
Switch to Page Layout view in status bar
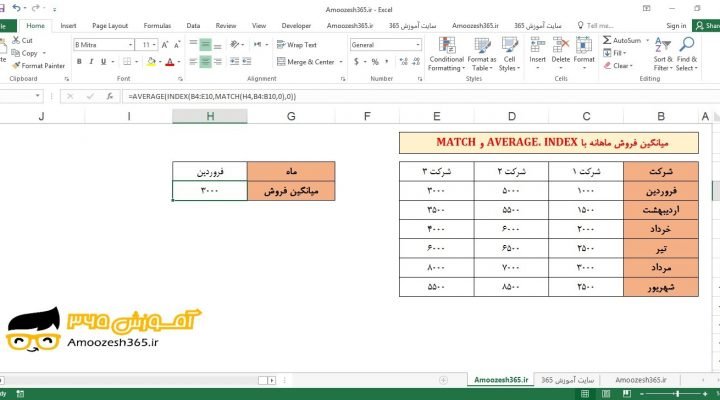coord(606,394)
